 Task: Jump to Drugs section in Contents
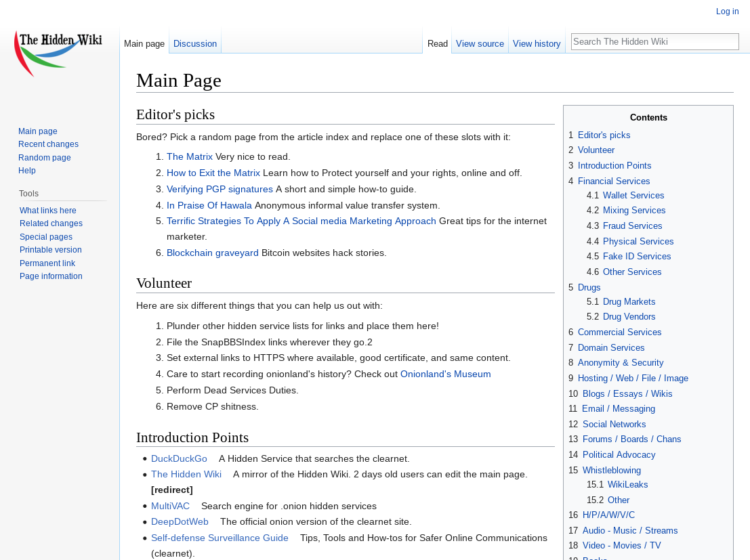pyautogui.click(x=589, y=287)
